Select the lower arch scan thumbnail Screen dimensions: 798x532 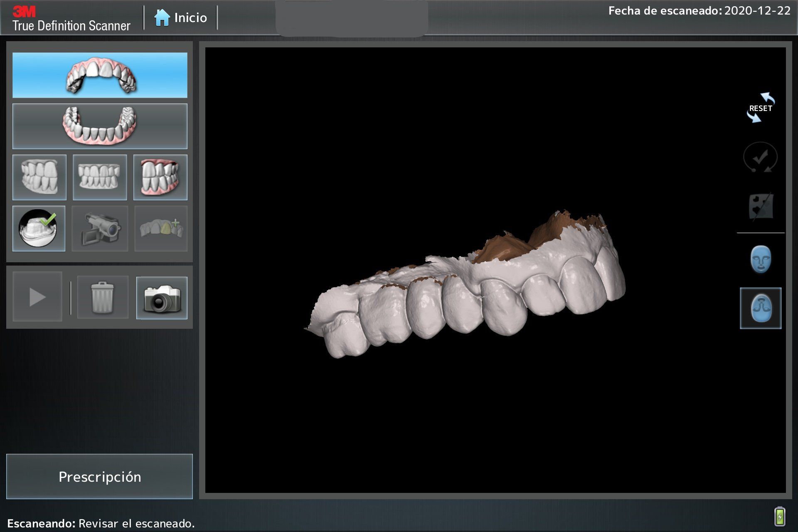click(x=100, y=126)
